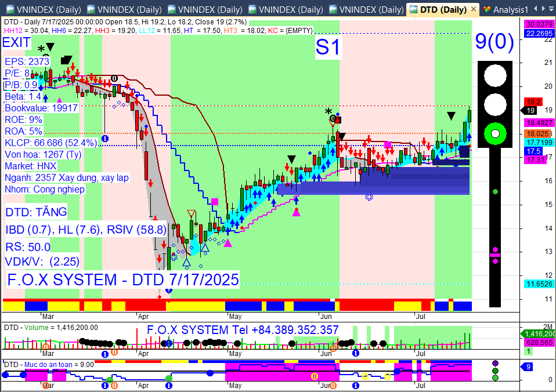Click the green traffic light indicator
This screenshot has width=556, height=392.
pos(496,134)
